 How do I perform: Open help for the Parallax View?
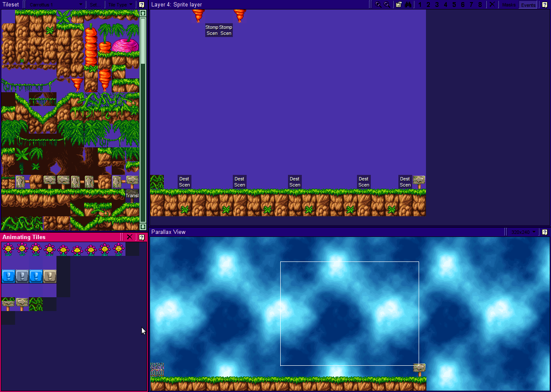tap(545, 232)
